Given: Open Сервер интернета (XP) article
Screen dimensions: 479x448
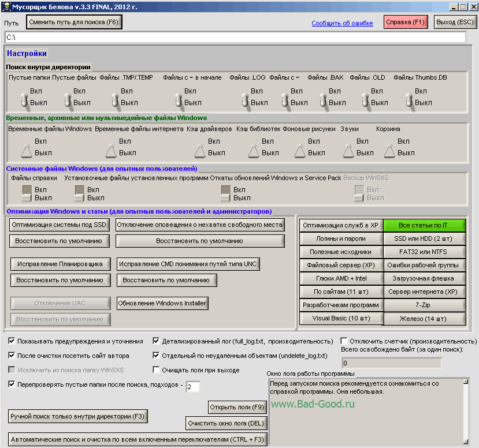Looking at the screenshot, I should (x=425, y=292).
